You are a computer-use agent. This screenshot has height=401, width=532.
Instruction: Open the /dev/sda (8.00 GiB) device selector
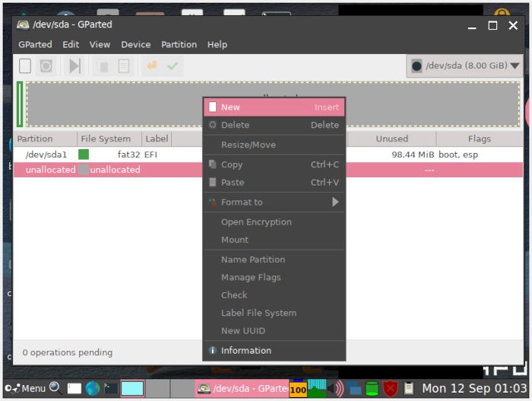point(464,65)
